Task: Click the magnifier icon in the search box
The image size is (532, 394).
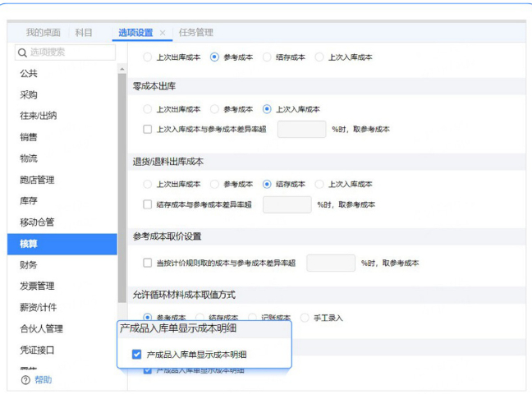Action: pyautogui.click(x=22, y=53)
